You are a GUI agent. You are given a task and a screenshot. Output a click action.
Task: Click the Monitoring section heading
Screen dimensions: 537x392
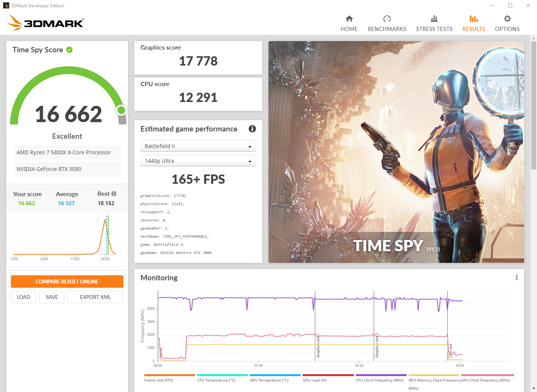click(x=159, y=278)
